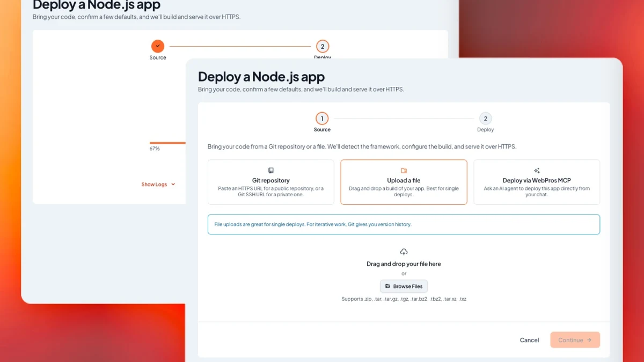Image resolution: width=644 pixels, height=362 pixels.
Task: Click the 67% label in the back window
Action: tap(155, 149)
